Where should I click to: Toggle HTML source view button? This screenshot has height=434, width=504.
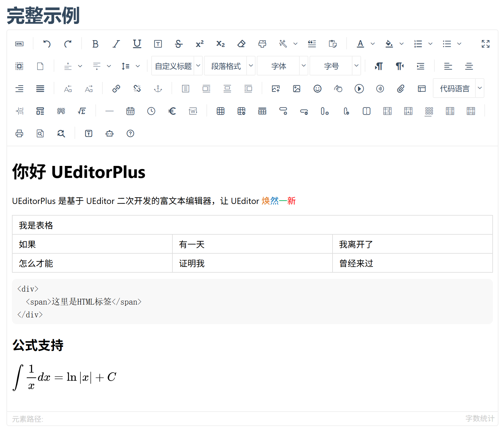pos(19,44)
